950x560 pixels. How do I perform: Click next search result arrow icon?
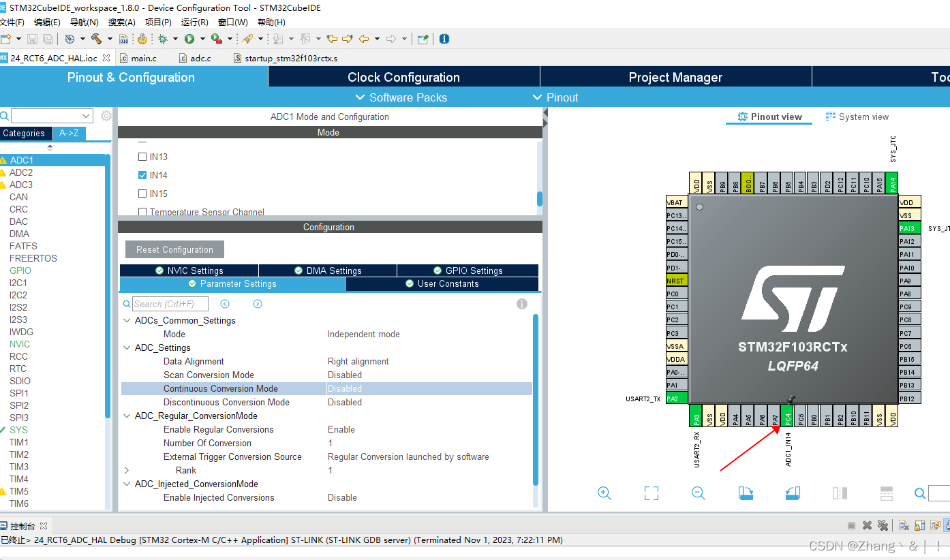tap(258, 304)
